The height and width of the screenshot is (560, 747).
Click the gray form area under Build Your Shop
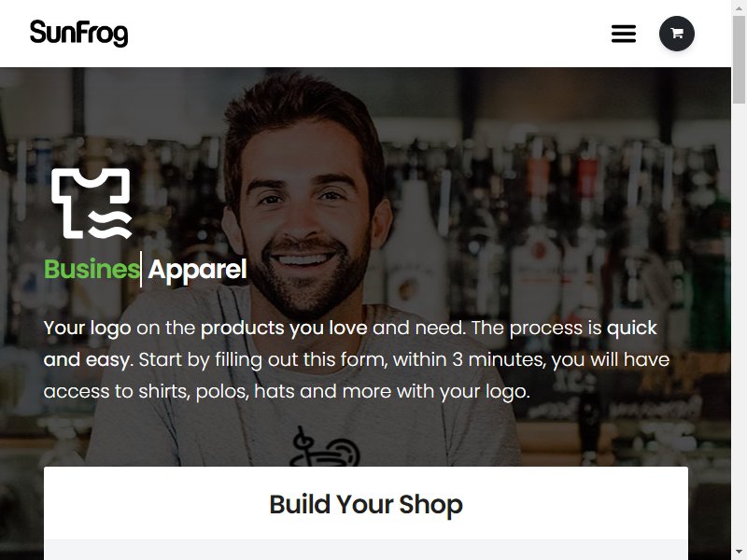tap(366, 550)
